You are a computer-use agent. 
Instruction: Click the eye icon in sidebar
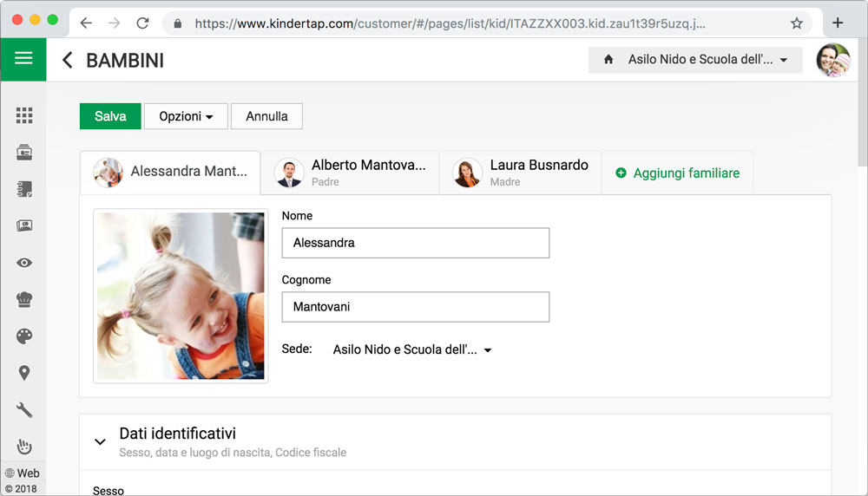pos(24,263)
